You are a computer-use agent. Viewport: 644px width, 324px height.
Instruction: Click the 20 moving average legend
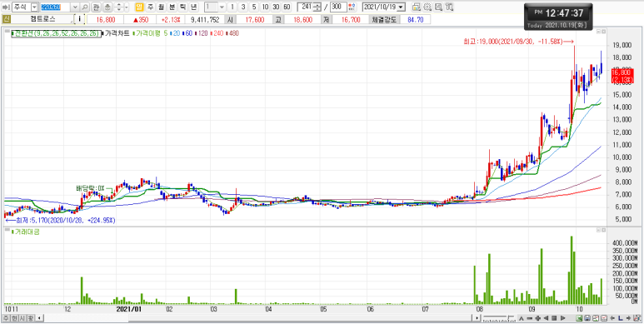pyautogui.click(x=176, y=33)
